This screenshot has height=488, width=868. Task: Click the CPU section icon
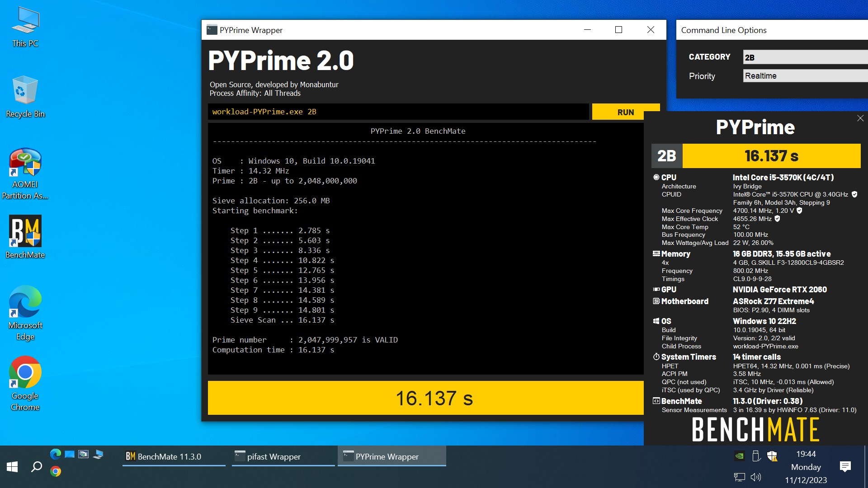[656, 177]
